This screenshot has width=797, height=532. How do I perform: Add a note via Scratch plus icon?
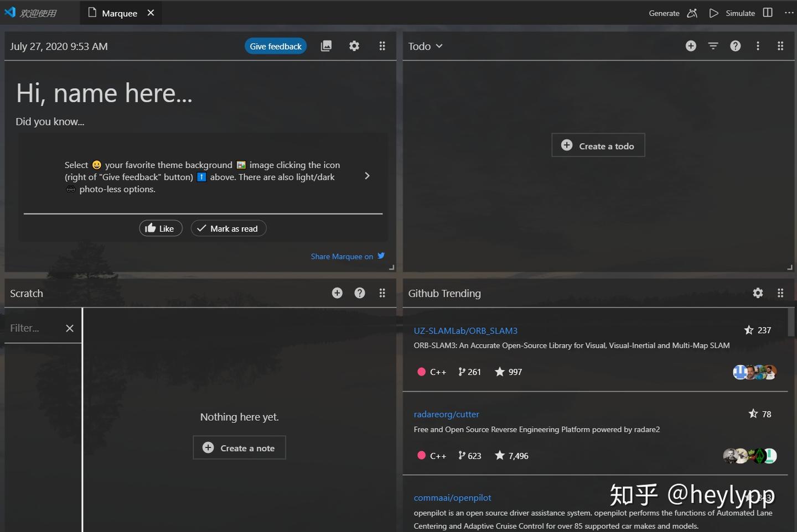pyautogui.click(x=337, y=293)
